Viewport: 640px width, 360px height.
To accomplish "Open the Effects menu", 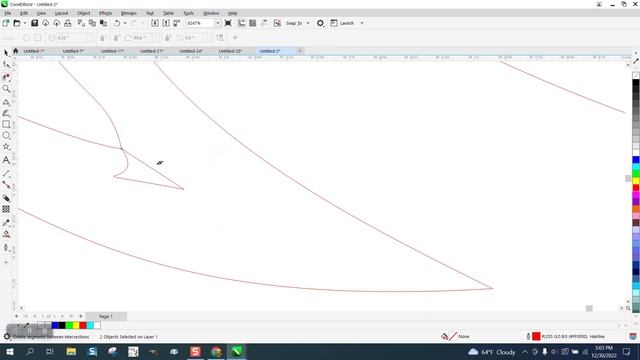I will tap(105, 13).
